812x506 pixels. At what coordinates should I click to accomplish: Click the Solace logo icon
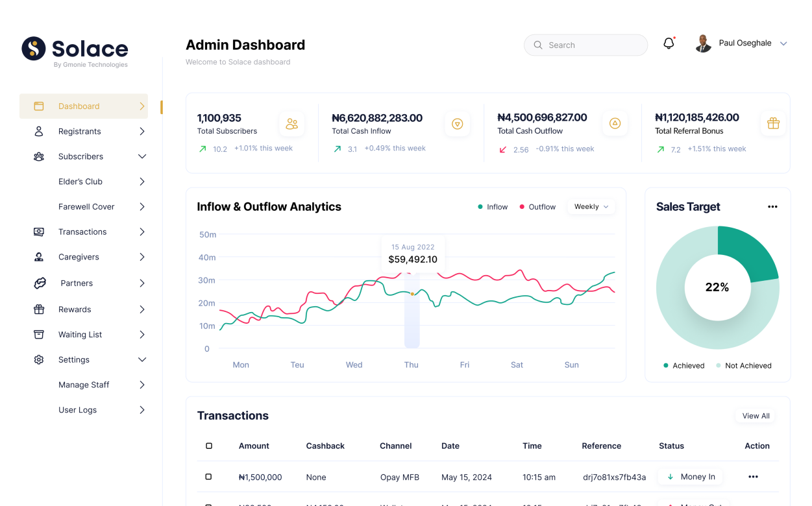tap(34, 49)
